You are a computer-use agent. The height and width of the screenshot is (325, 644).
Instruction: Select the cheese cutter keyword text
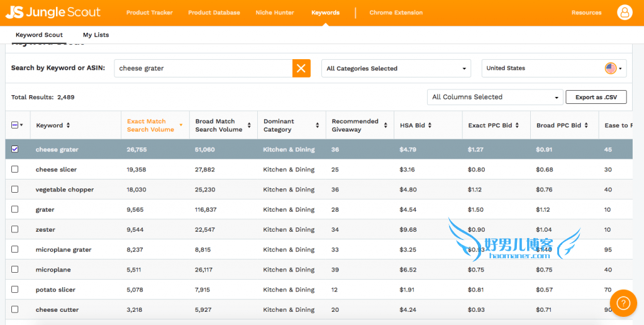(x=57, y=310)
